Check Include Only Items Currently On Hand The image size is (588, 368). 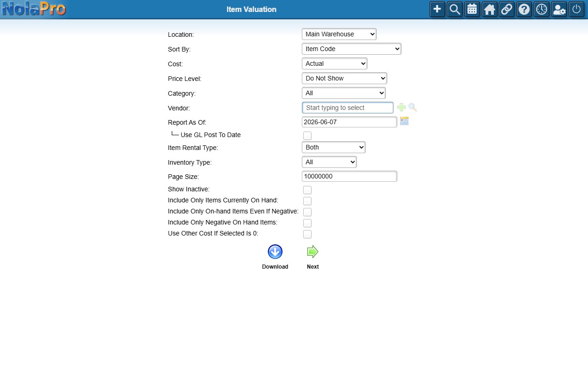307,201
